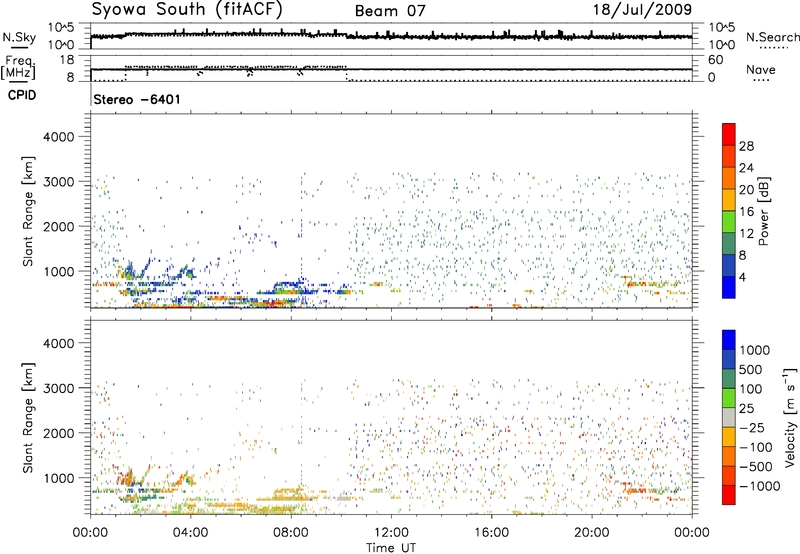Viewport: 800px width, 554px height.
Task: Click the '18' tick on frequency axis
Action: pyautogui.click(x=66, y=60)
